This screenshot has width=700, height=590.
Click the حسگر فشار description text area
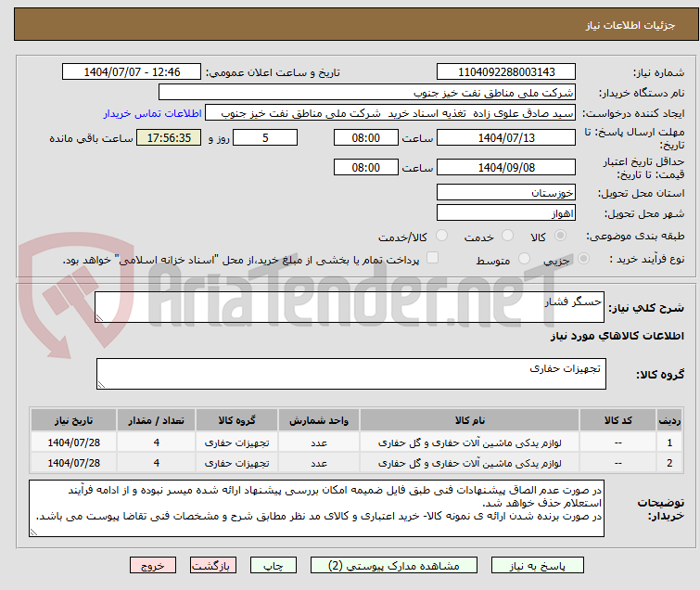[x=350, y=307]
